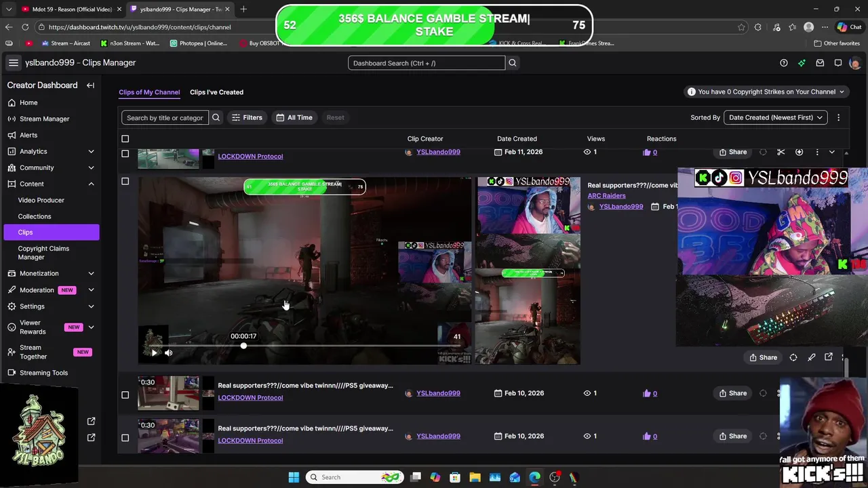Open Video Producer under Content
Screen dimensions: 868x488
pyautogui.click(x=41, y=200)
